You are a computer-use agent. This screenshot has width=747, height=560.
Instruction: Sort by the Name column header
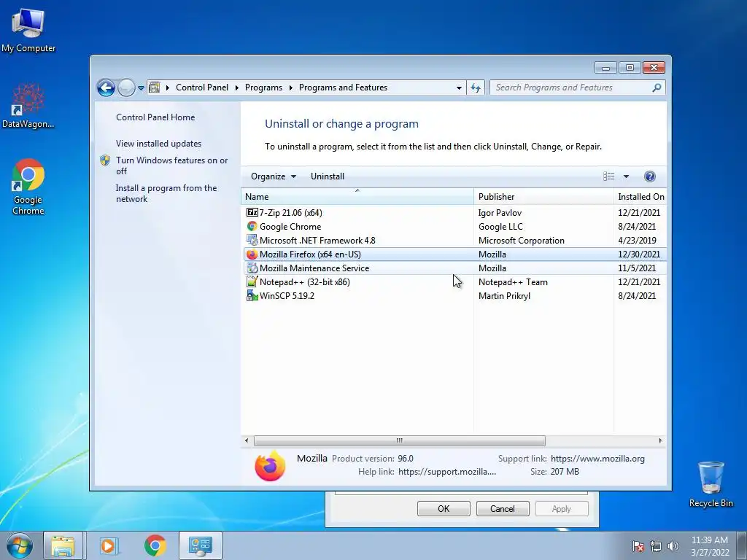357,197
